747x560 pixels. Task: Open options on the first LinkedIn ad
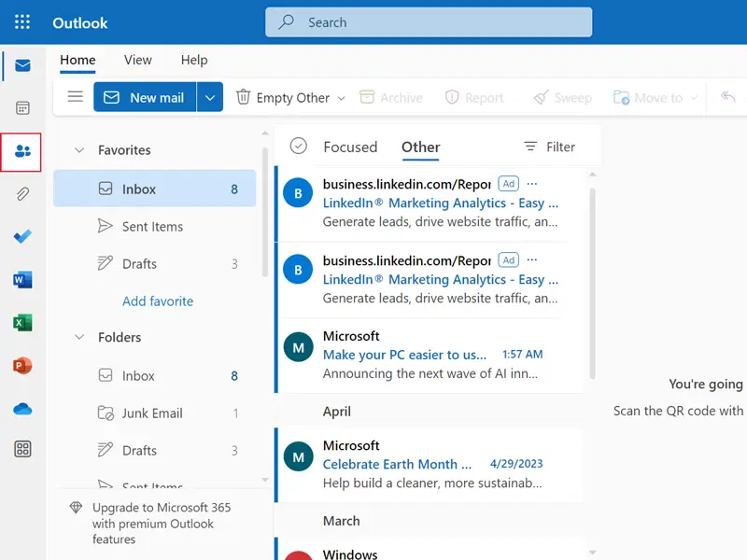coord(532,184)
